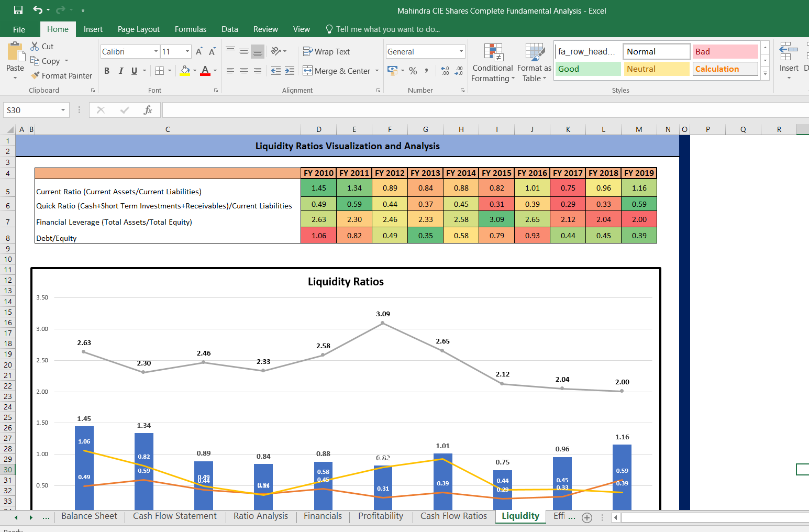Align text right

[257, 71]
